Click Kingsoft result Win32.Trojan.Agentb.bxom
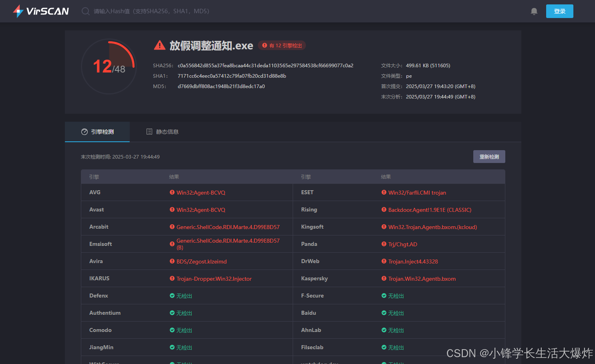The height and width of the screenshot is (364, 595). tap(433, 227)
